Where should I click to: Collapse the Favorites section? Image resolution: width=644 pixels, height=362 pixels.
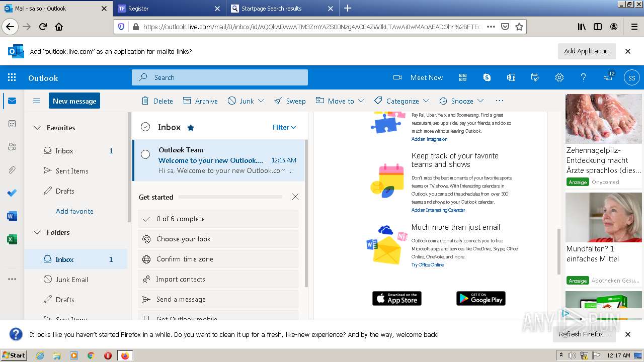(x=37, y=128)
